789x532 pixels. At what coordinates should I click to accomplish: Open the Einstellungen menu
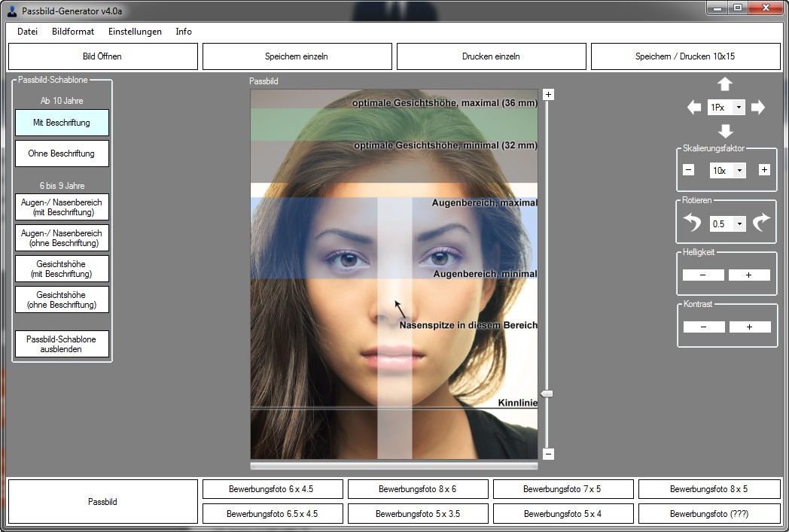(135, 32)
